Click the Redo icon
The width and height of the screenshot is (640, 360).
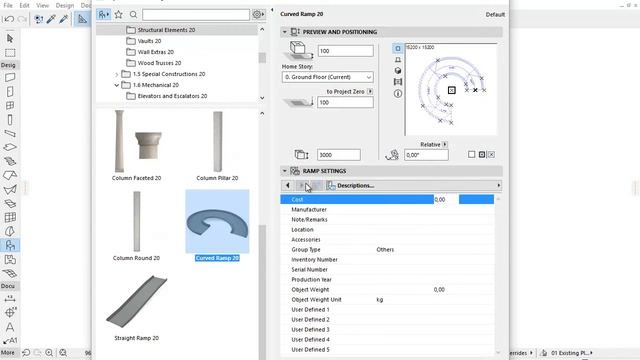tap(22, 19)
